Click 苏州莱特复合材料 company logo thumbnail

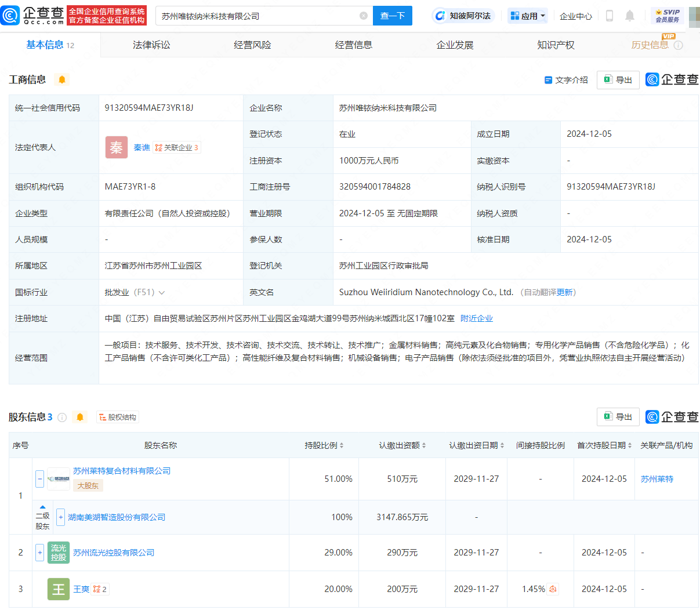pyautogui.click(x=59, y=479)
